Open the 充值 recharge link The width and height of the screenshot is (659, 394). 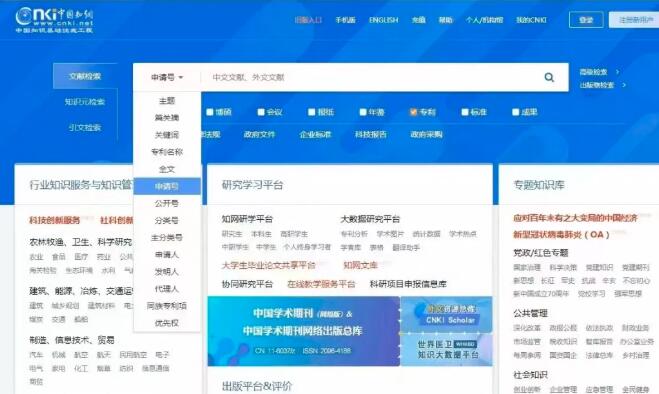pos(419,20)
